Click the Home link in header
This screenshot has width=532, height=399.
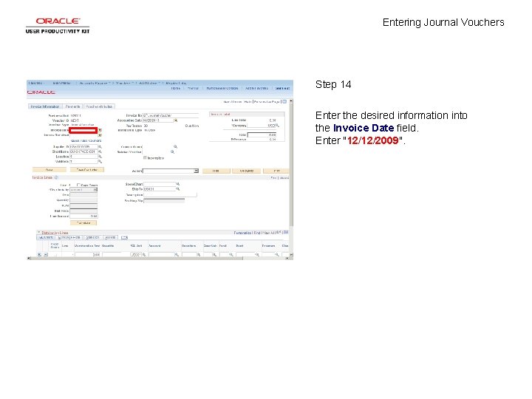click(175, 88)
